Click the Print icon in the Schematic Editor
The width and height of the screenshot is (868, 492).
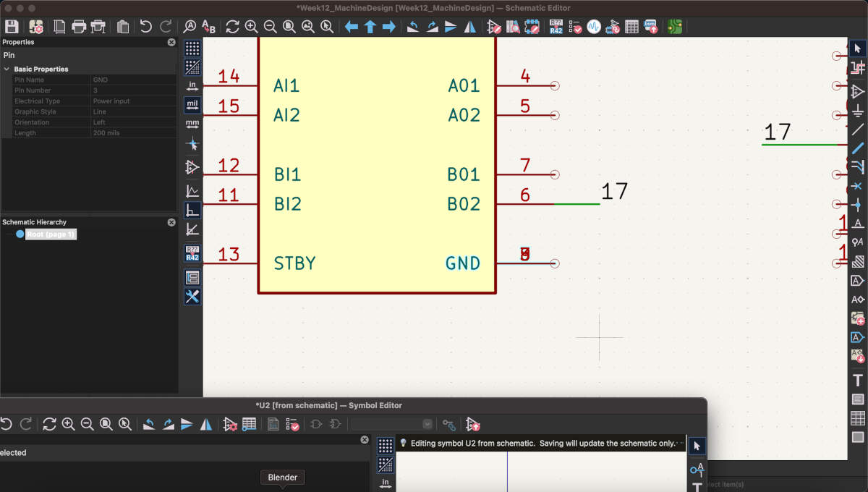tap(79, 27)
